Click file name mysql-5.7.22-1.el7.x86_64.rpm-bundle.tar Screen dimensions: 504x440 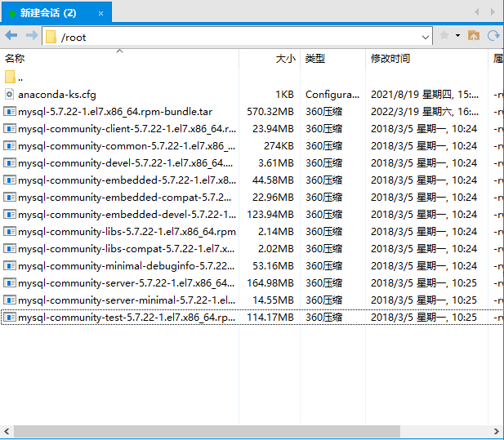point(115,112)
